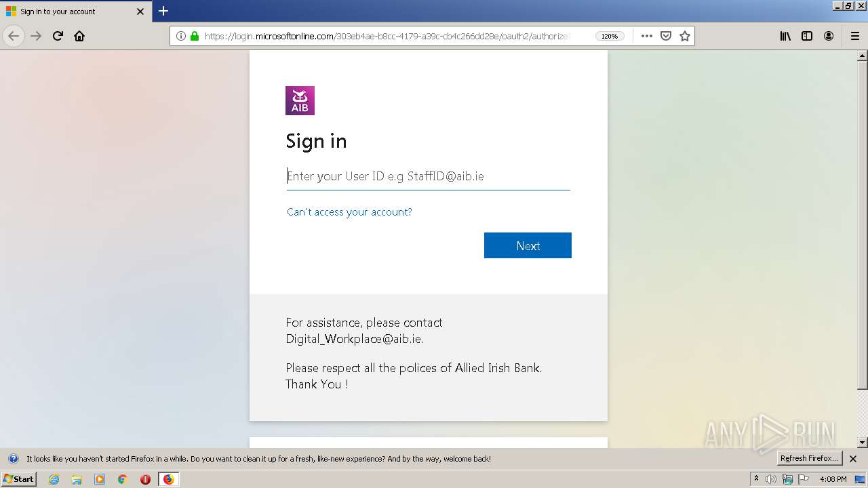
Task: Open the Firefox hamburger menu
Action: point(854,36)
